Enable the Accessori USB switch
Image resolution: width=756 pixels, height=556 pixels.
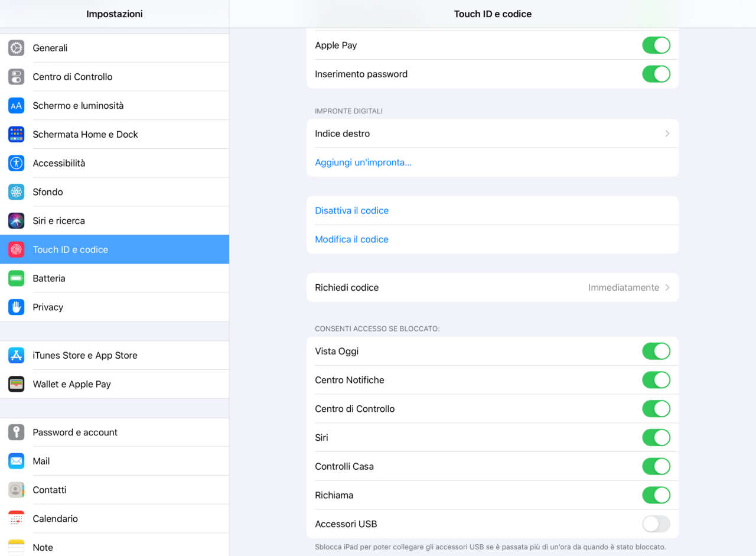[x=656, y=524]
